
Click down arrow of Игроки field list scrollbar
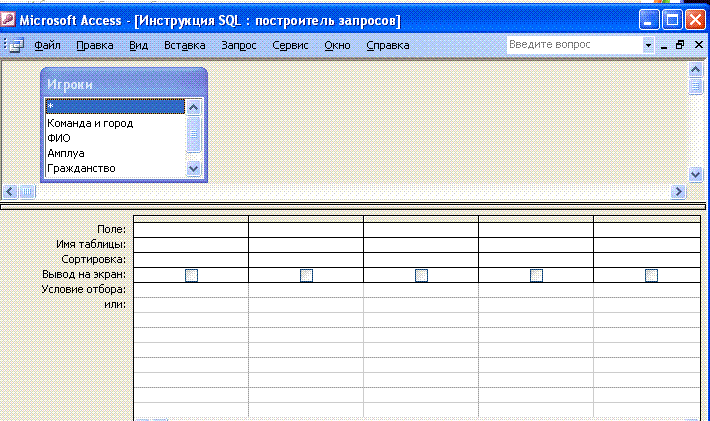193,168
